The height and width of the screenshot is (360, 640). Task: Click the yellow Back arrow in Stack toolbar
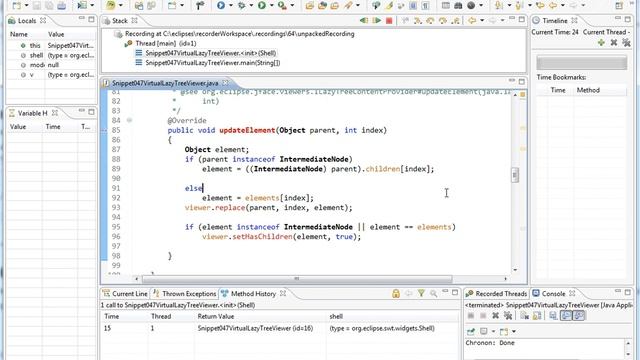[472, 20]
